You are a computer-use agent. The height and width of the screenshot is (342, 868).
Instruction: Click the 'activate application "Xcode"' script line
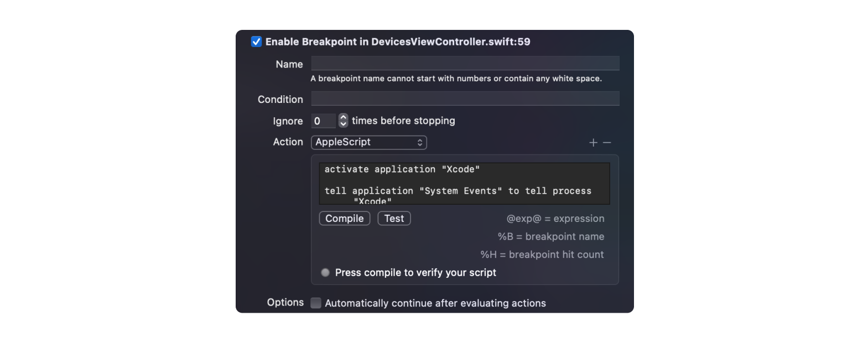pos(402,169)
